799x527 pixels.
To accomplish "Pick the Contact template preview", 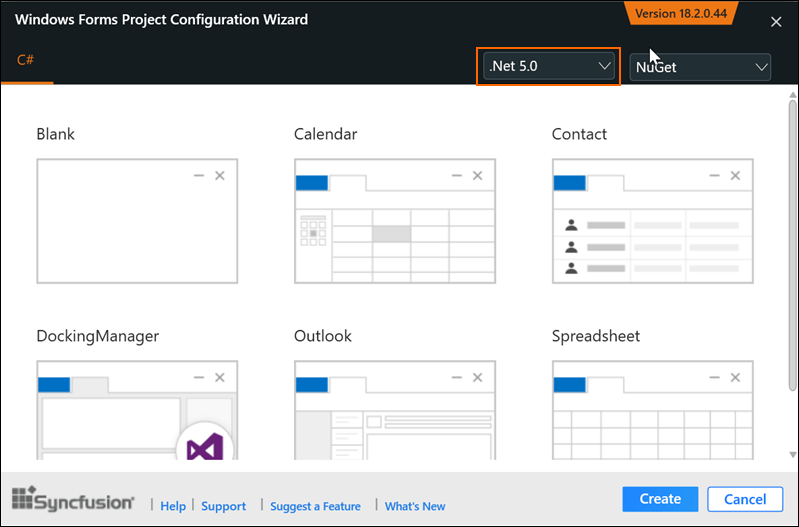I will [653, 220].
